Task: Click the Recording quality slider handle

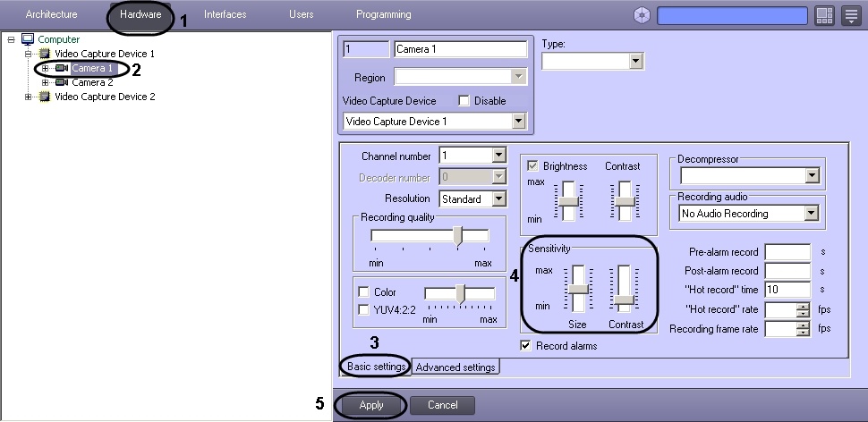Action: [458, 236]
